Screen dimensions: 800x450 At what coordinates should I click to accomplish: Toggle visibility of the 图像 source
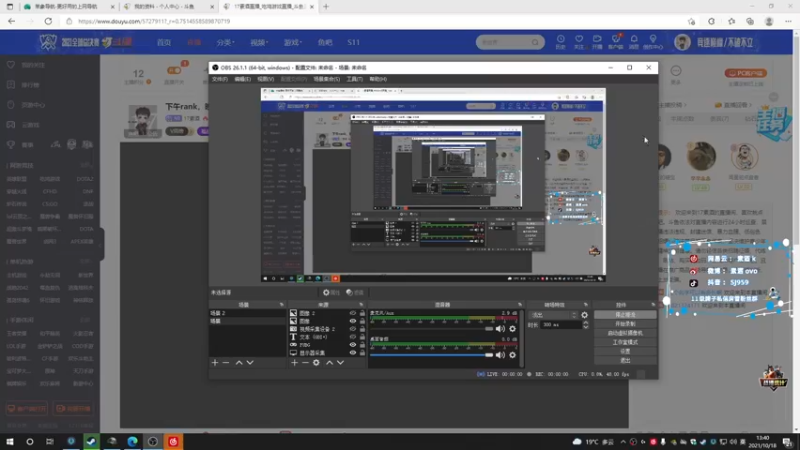coord(353,321)
